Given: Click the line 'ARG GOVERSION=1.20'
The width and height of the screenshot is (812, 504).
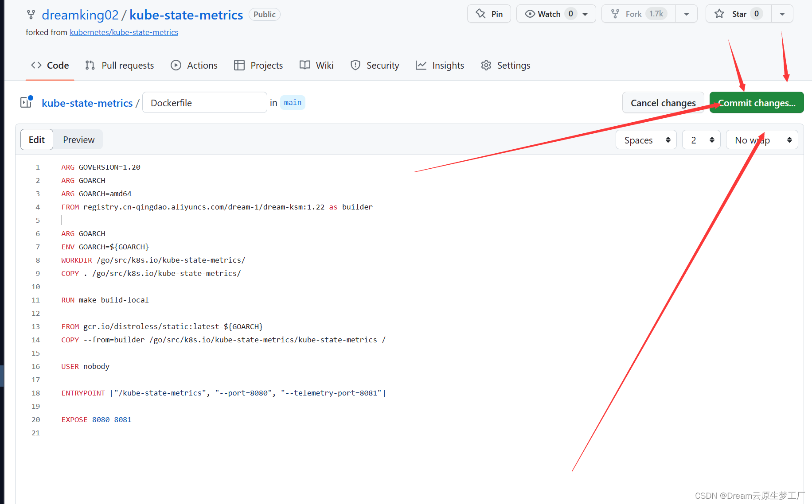Looking at the screenshot, I should pyautogui.click(x=101, y=167).
